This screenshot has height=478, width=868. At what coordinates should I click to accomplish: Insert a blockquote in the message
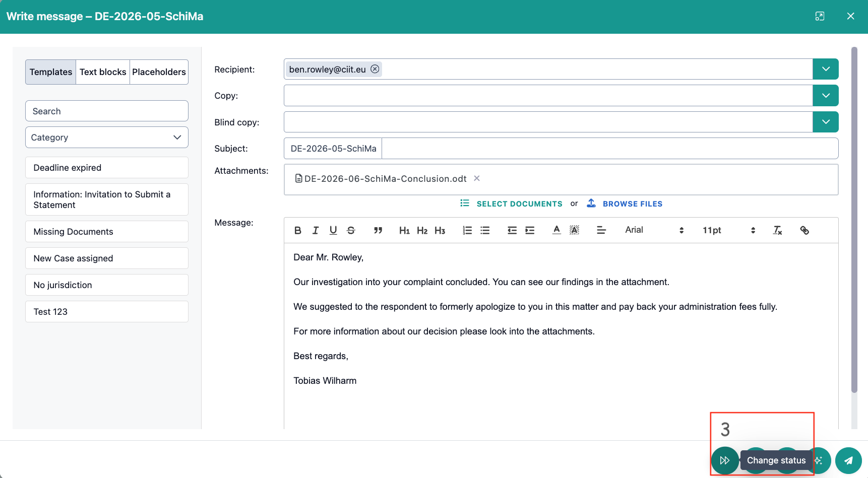point(378,230)
